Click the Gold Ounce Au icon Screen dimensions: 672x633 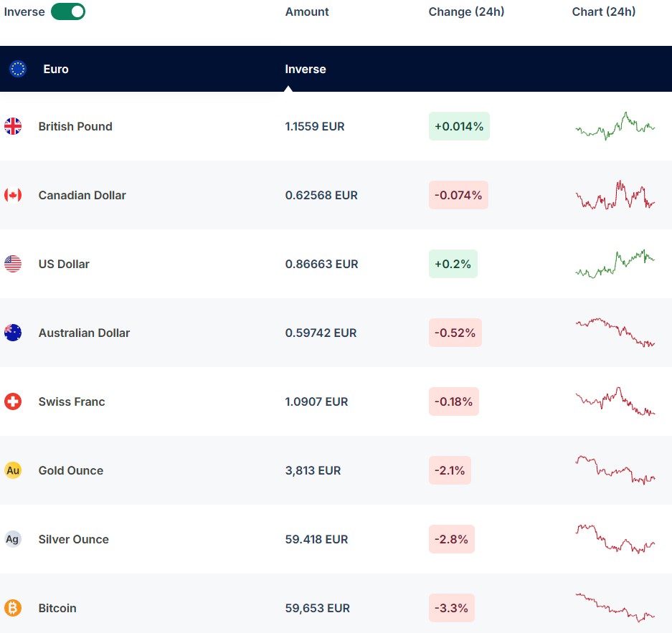[x=13, y=470]
